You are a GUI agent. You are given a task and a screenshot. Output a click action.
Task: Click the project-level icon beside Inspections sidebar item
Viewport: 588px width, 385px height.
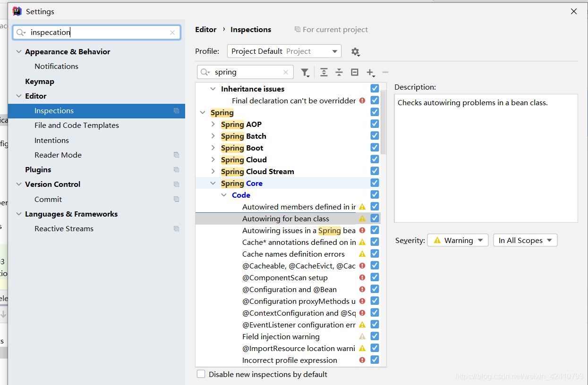[x=176, y=111]
